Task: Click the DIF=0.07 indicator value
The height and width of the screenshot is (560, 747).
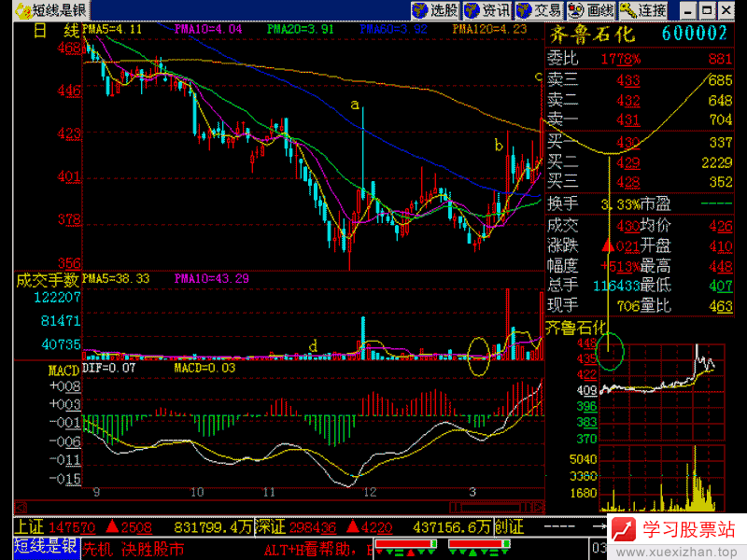Action: click(x=108, y=368)
